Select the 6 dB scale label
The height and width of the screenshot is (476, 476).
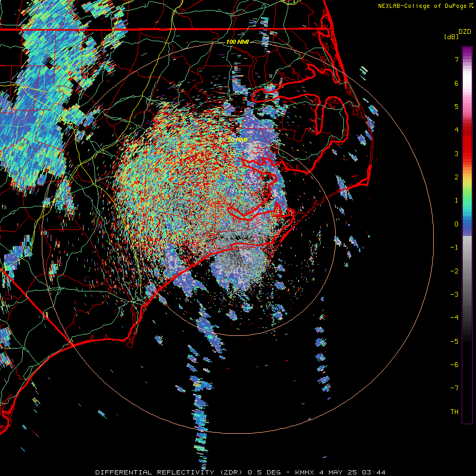[x=456, y=83]
